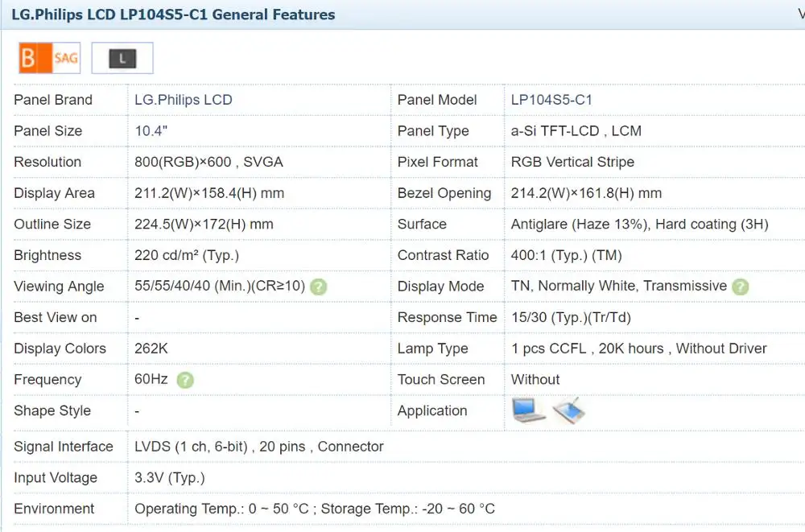The width and height of the screenshot is (805, 532).
Task: Select text '800(RGB)×600 , SVGA'
Action: click(x=208, y=162)
